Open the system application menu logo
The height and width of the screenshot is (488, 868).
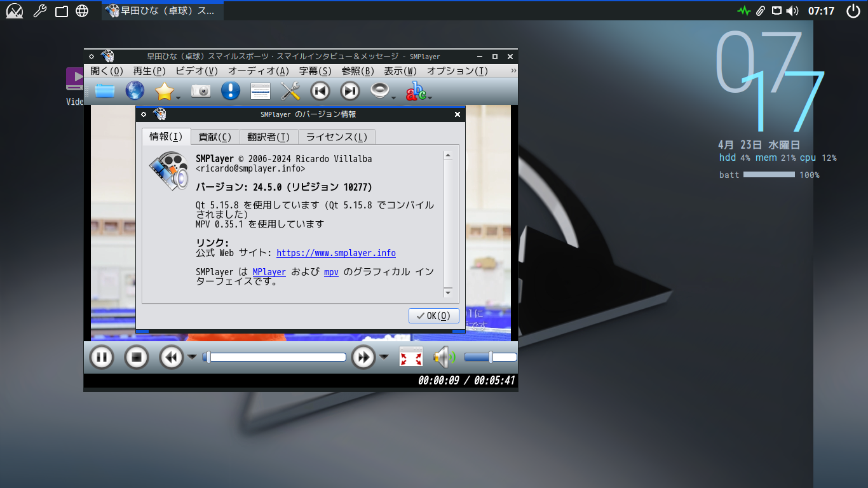coord(14,11)
